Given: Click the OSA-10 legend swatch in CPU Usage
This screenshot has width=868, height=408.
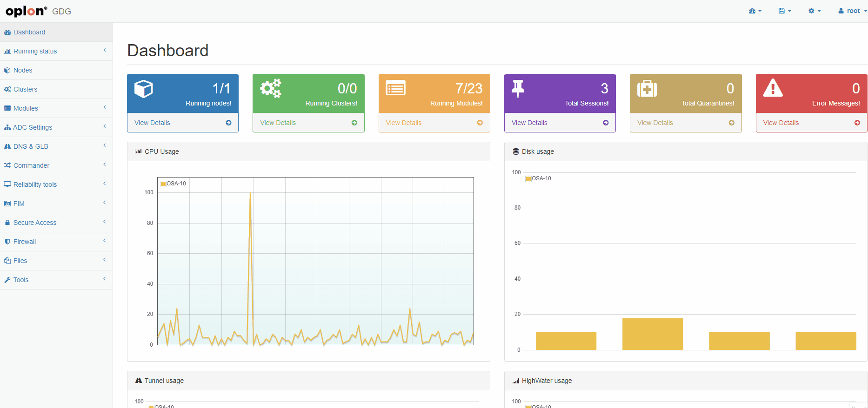Looking at the screenshot, I should (x=163, y=184).
